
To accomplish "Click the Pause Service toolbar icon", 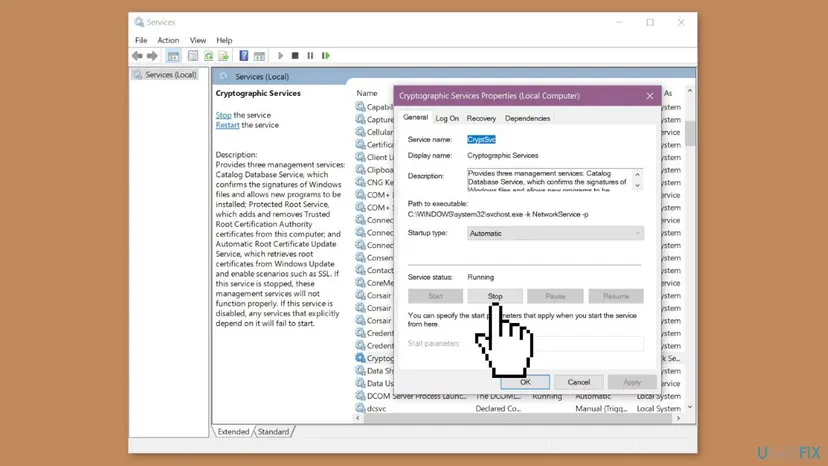I will coord(310,55).
